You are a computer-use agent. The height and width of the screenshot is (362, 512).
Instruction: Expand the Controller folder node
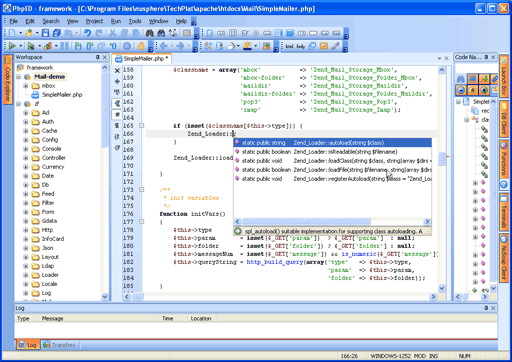pos(26,158)
